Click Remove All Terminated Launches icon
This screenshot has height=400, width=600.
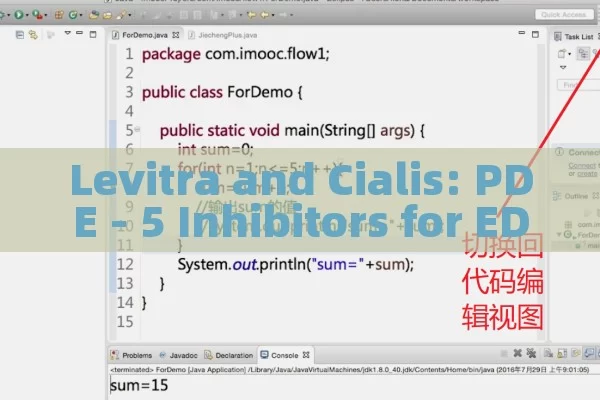tap(531, 353)
